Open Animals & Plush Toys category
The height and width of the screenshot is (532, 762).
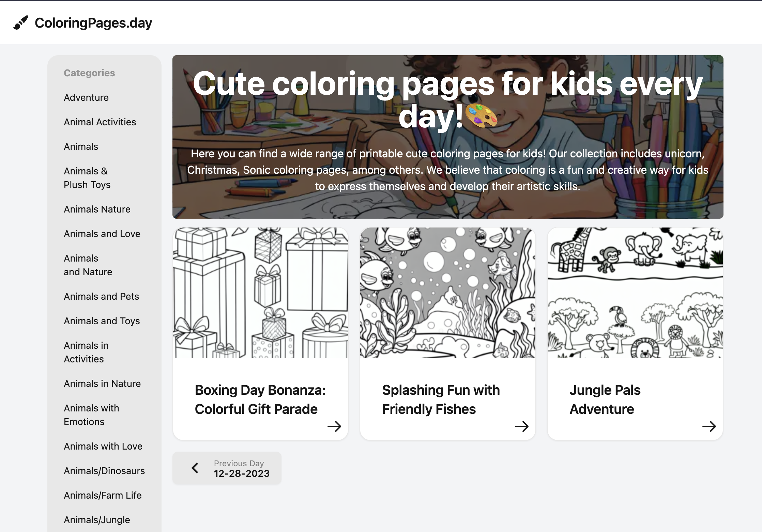87,178
